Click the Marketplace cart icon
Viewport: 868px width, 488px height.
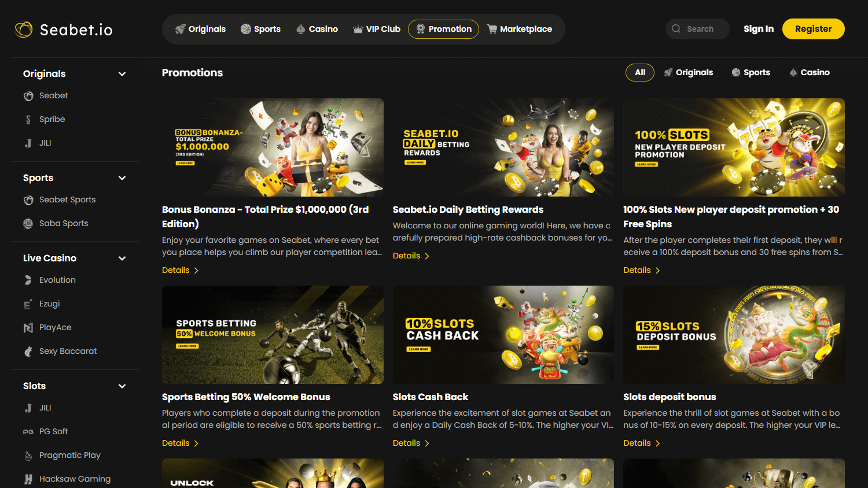[492, 29]
